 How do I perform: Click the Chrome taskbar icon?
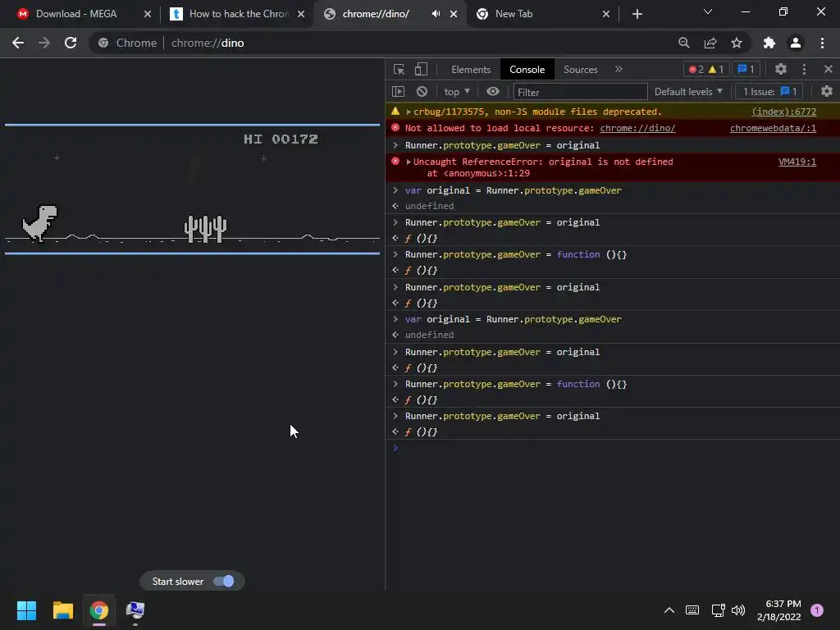pos(99,610)
